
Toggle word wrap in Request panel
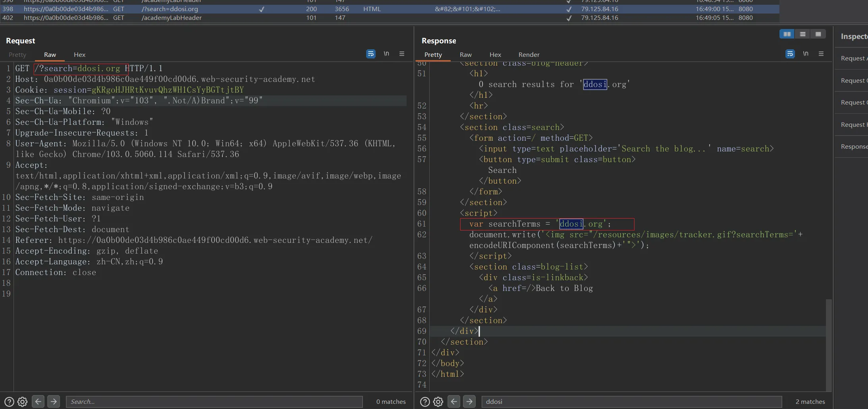click(x=370, y=54)
